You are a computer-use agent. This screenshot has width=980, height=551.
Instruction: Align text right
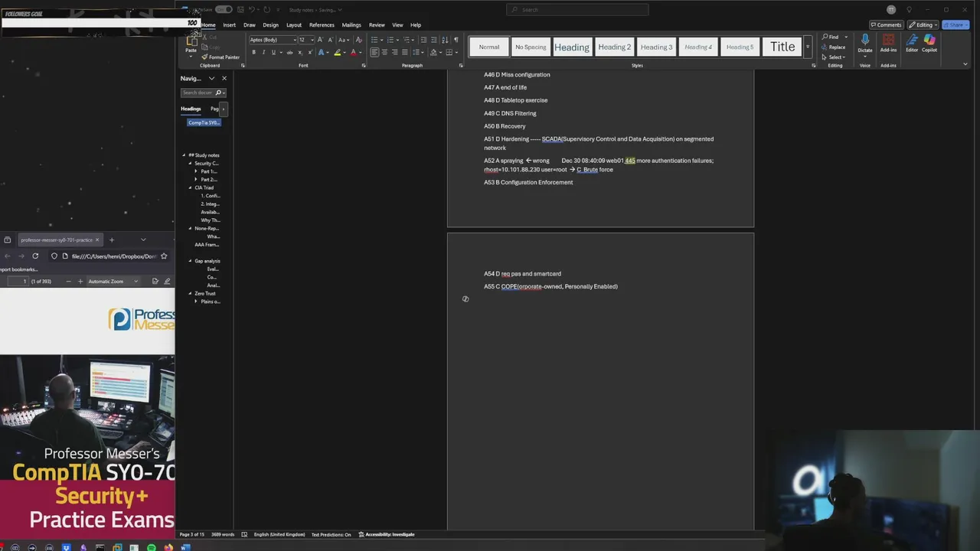(x=394, y=52)
